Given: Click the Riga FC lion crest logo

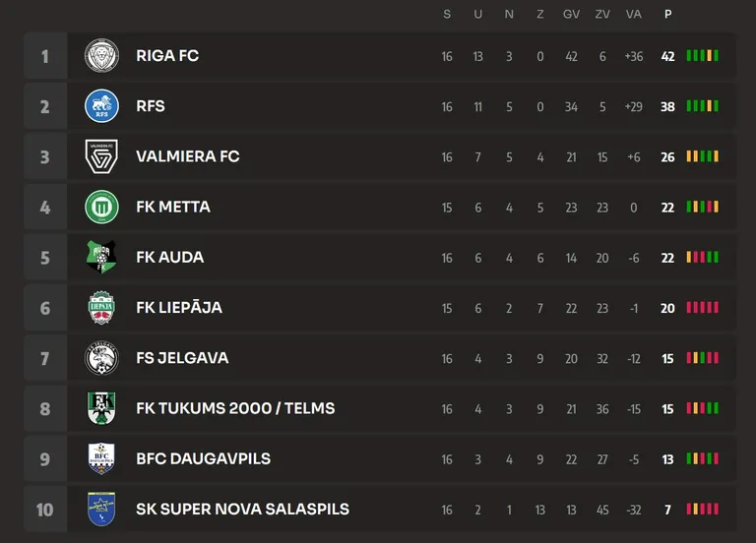Looking at the screenshot, I should 101,56.
